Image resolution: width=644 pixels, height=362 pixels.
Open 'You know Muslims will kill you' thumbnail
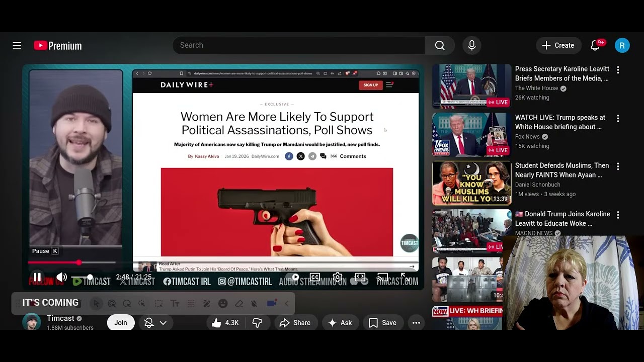click(472, 183)
